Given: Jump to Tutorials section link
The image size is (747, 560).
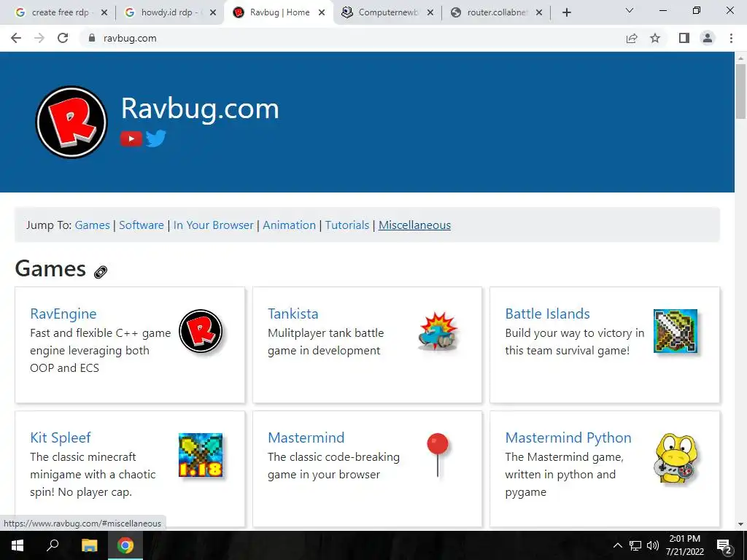Looking at the screenshot, I should [347, 225].
